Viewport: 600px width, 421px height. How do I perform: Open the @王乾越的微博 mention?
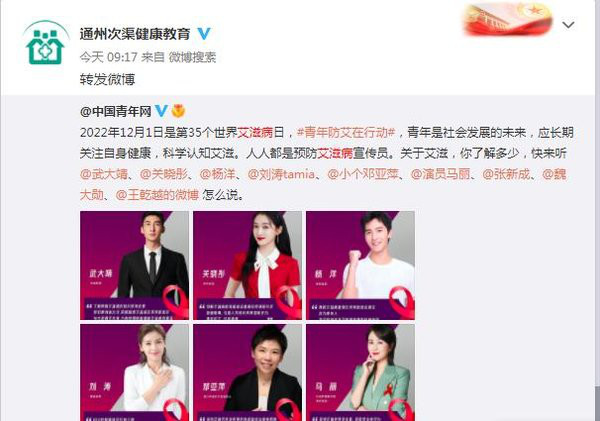pyautogui.click(x=157, y=195)
